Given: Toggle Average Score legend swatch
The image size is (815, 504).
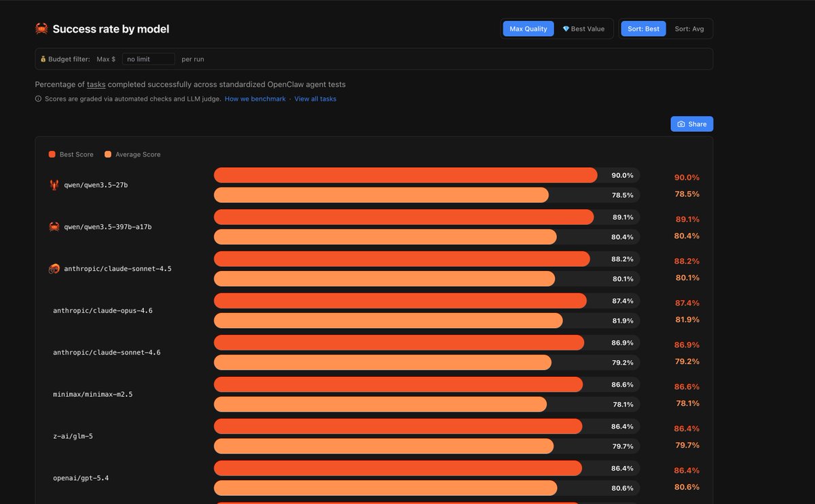Looking at the screenshot, I should pos(108,154).
